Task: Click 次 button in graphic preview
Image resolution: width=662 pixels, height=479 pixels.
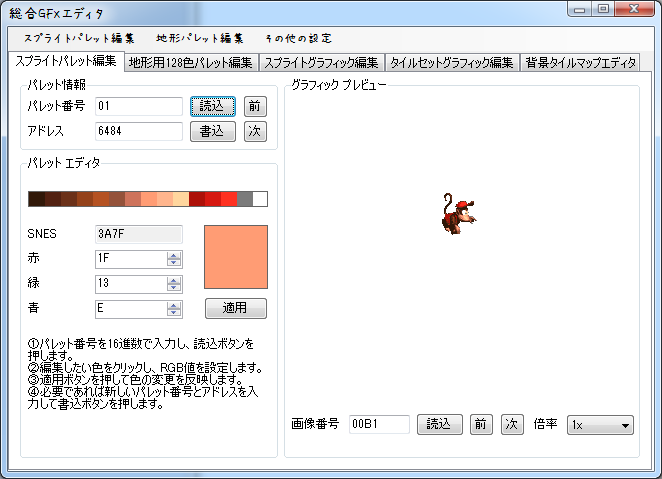Action: click(x=512, y=424)
